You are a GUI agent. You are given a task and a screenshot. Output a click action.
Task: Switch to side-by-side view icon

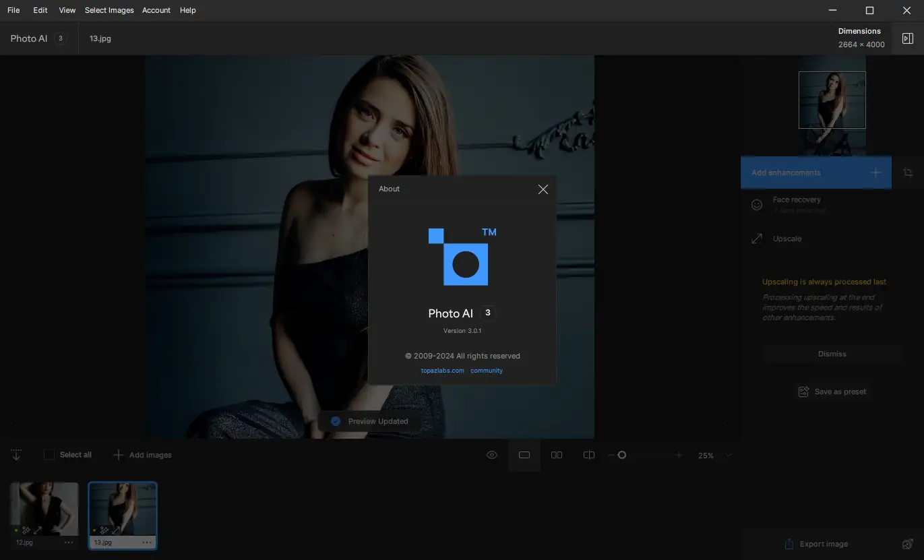tap(557, 456)
